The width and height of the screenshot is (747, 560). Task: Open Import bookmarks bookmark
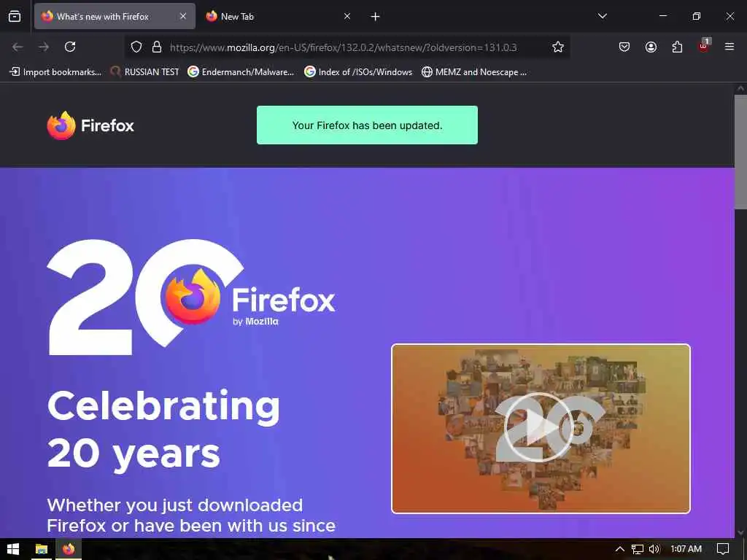55,72
